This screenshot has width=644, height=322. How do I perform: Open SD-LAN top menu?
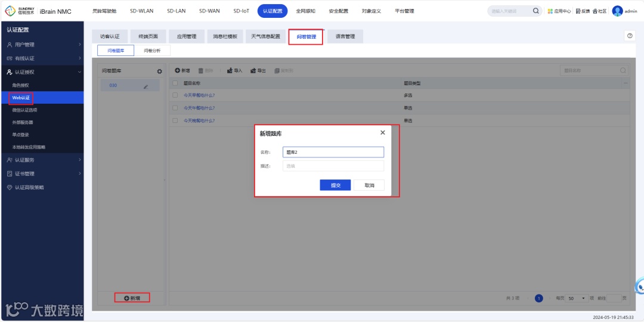click(176, 11)
